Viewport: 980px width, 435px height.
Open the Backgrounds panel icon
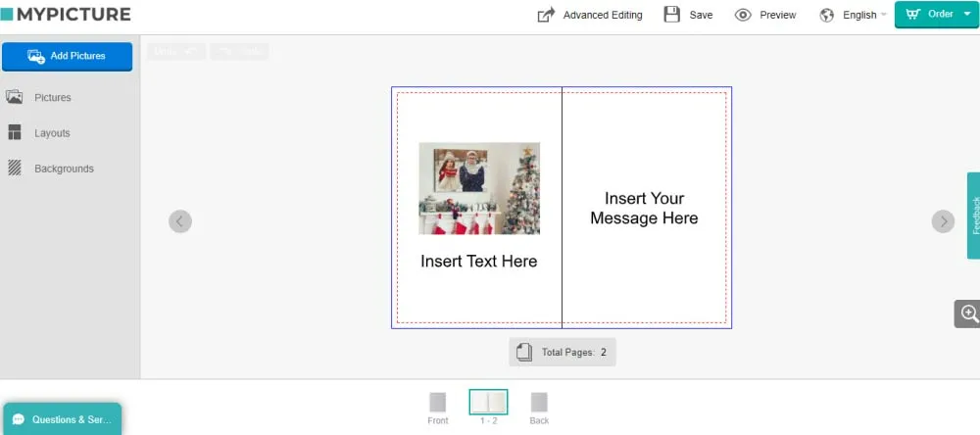coord(15,168)
